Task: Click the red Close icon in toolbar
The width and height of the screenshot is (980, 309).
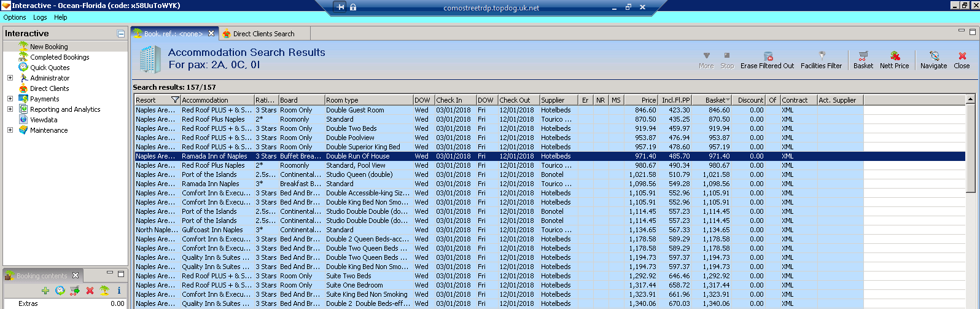Action: (962, 56)
